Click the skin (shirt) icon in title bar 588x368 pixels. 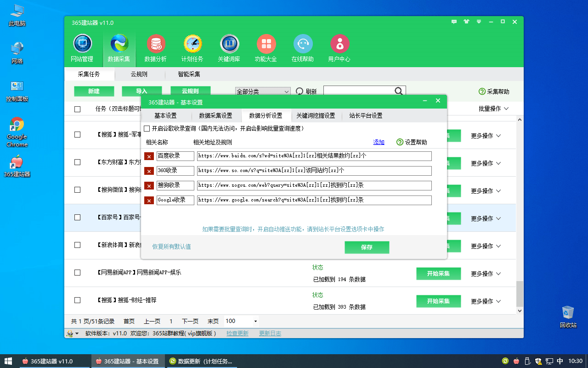[467, 22]
